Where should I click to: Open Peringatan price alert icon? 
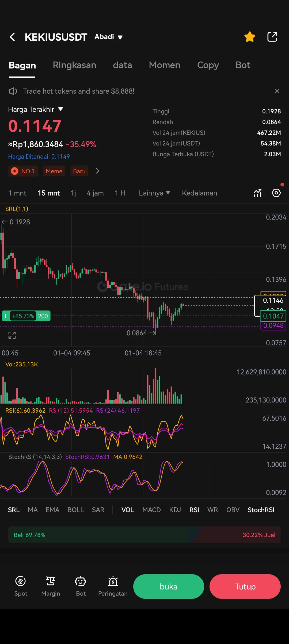point(113,586)
